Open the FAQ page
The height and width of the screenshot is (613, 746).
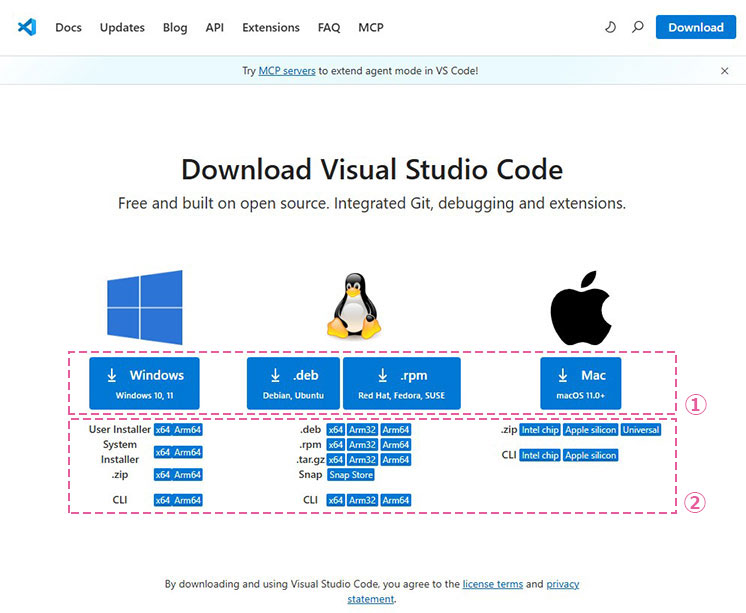pyautogui.click(x=329, y=28)
